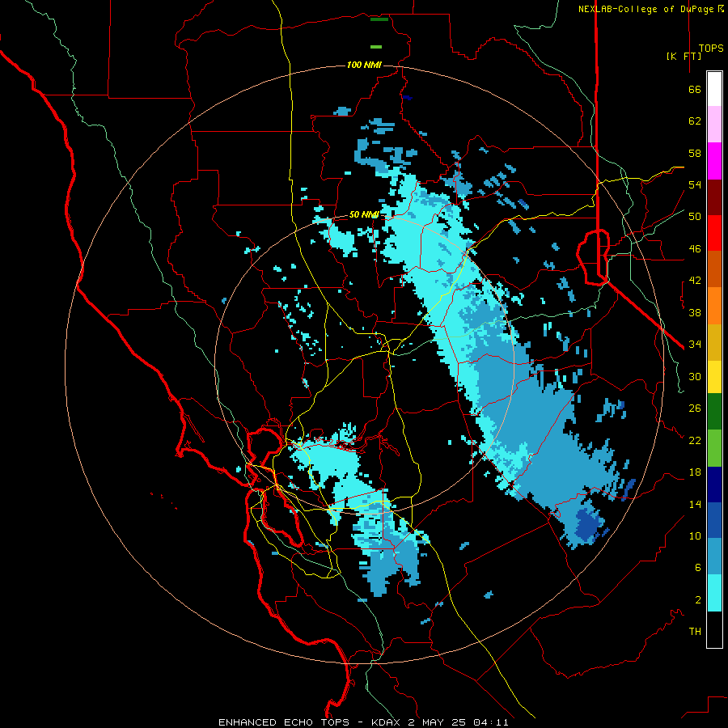The width and height of the screenshot is (728, 728).
Task: Click the steel blue legend swatch
Action: 714,557
